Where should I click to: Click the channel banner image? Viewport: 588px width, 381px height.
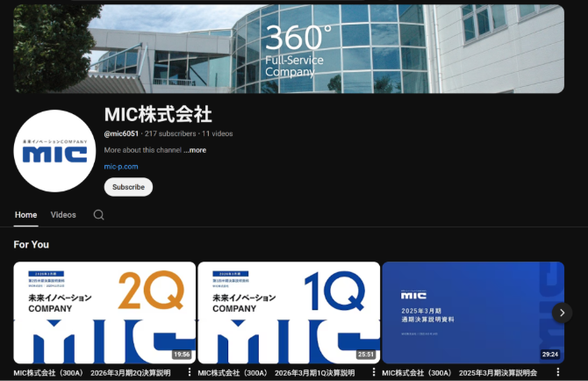pos(289,49)
